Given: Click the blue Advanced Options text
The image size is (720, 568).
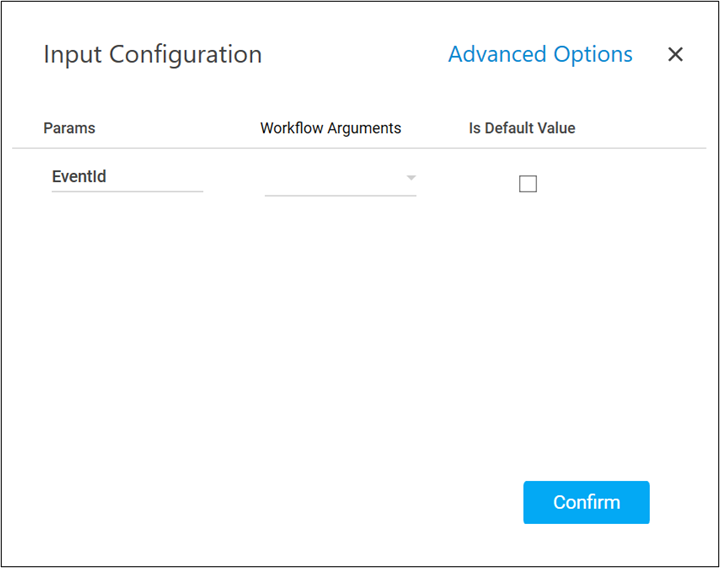Looking at the screenshot, I should [x=540, y=54].
